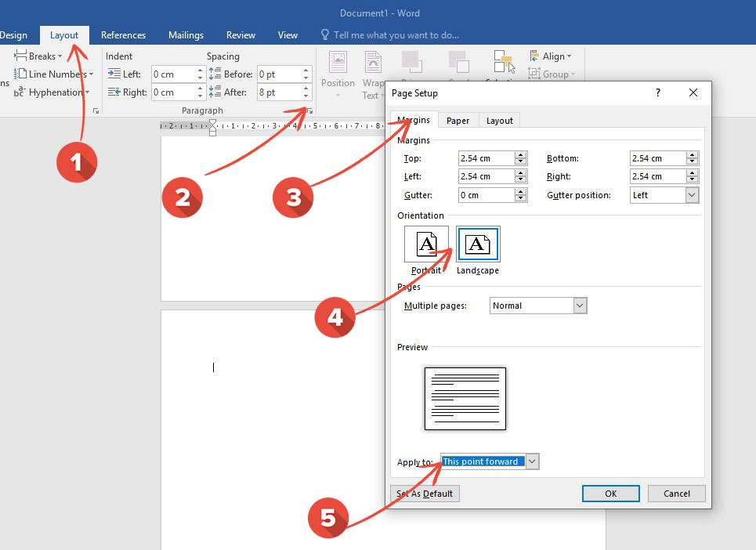The image size is (756, 550).
Task: Select the Margins tab in Page Setup
Action: 414,120
